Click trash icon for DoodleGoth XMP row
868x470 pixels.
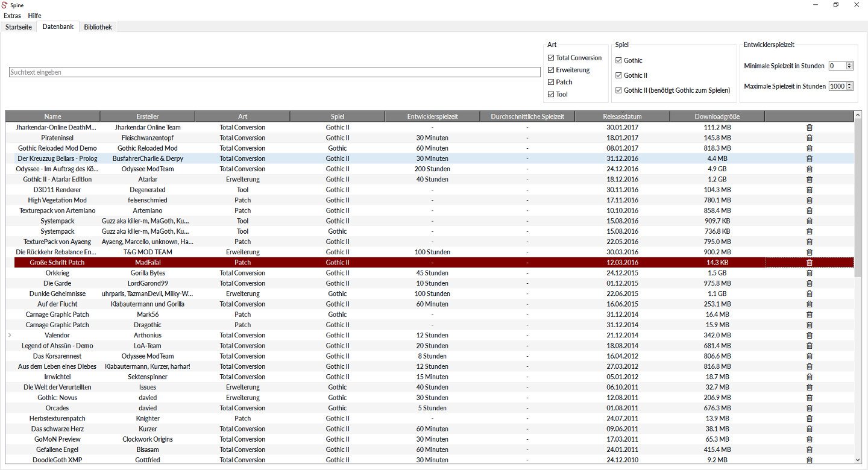(x=809, y=460)
